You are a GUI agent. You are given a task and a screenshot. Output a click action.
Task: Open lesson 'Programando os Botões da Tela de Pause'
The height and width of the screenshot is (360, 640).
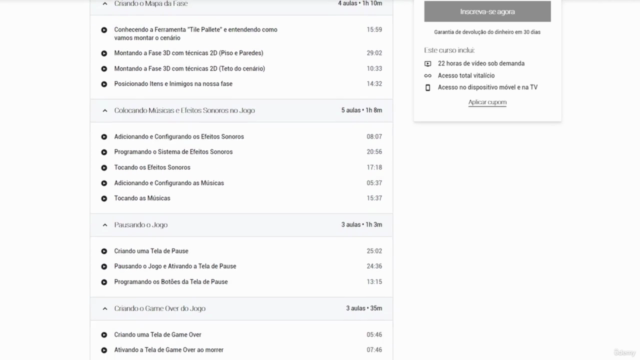point(171,282)
